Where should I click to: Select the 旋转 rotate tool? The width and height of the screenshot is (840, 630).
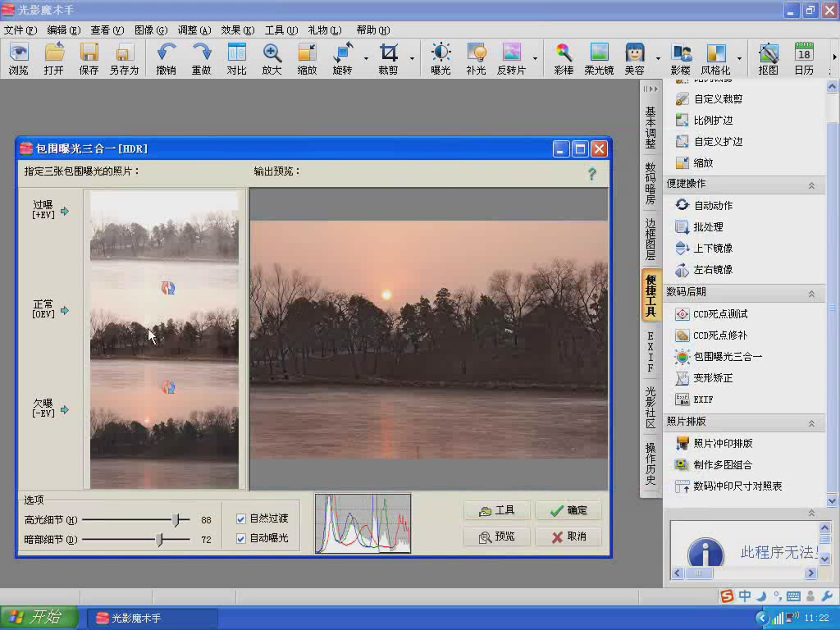pyautogui.click(x=342, y=58)
